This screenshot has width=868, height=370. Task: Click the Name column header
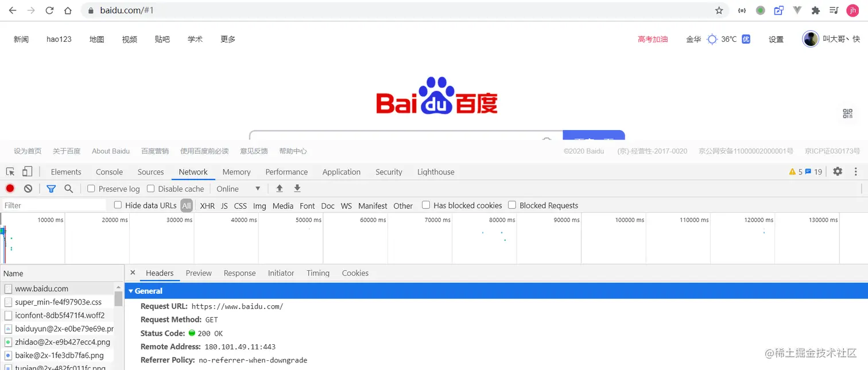pyautogui.click(x=61, y=273)
